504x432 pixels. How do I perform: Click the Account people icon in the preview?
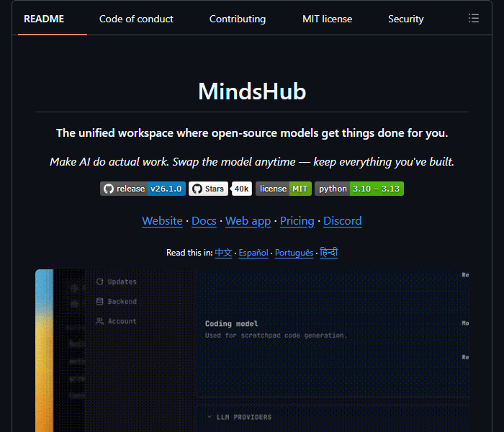(x=99, y=321)
